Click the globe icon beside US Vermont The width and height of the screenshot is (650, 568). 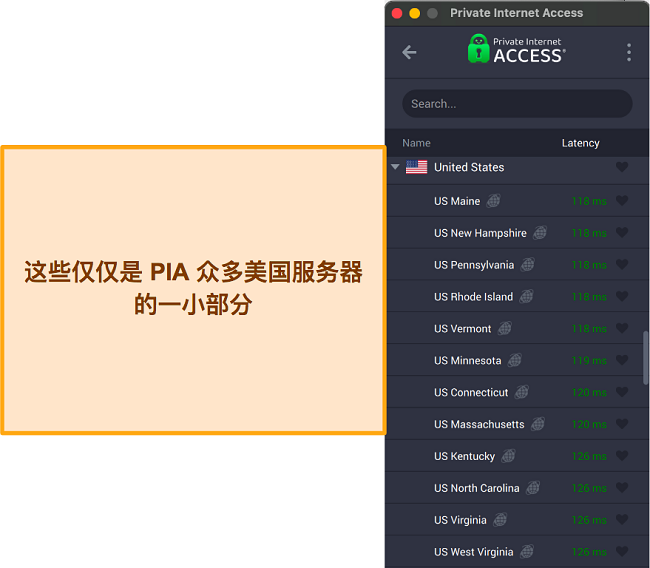(504, 329)
